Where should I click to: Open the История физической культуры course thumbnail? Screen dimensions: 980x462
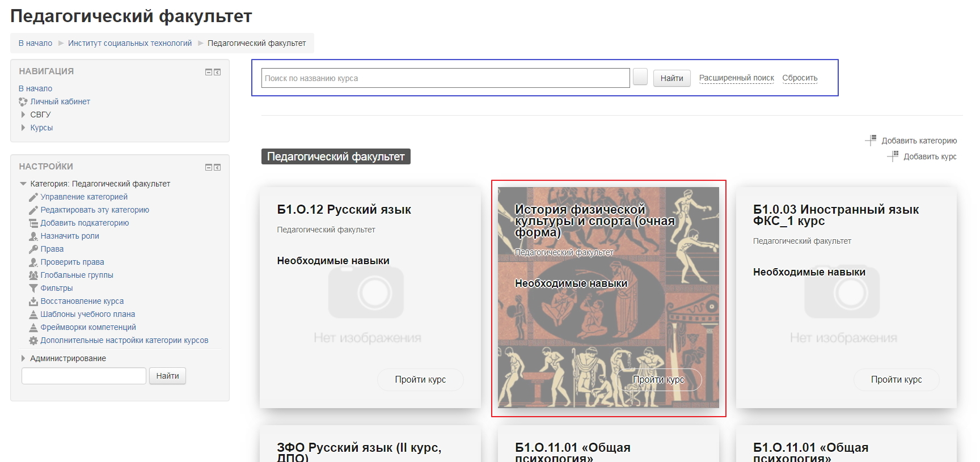point(609,298)
